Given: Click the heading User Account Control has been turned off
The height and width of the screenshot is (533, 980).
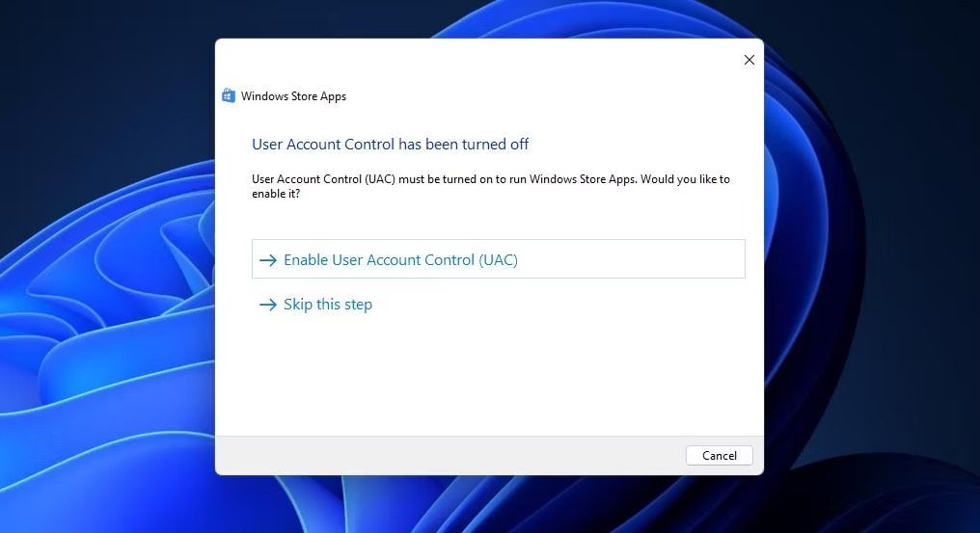Looking at the screenshot, I should coord(390,145).
